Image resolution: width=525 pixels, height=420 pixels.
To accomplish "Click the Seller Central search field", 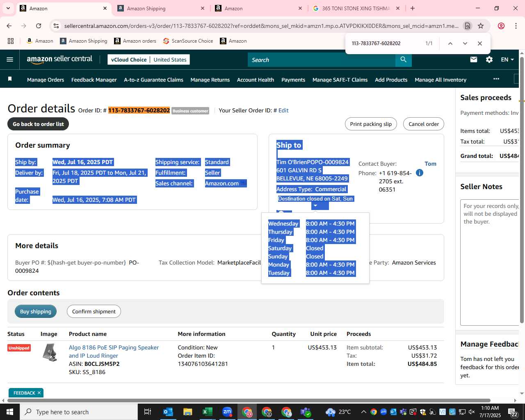I will (x=322, y=60).
